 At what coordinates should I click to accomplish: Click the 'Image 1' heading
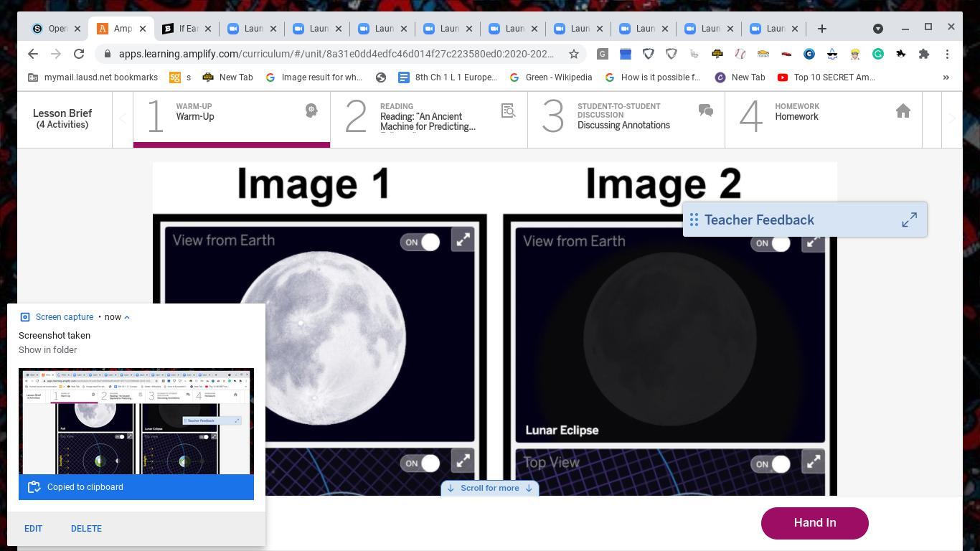(x=314, y=184)
